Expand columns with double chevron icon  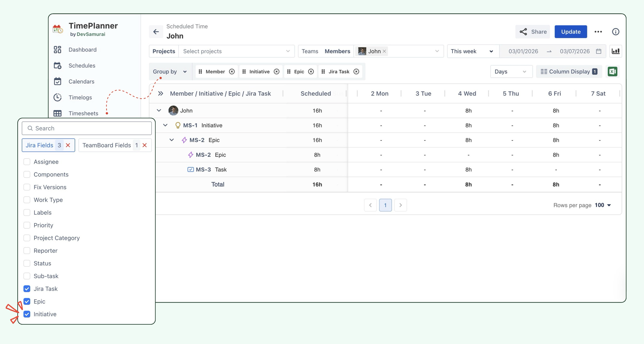click(x=160, y=93)
